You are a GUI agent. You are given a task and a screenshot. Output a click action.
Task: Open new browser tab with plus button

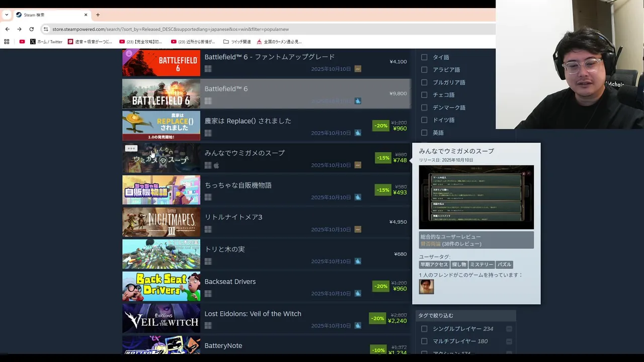click(98, 15)
